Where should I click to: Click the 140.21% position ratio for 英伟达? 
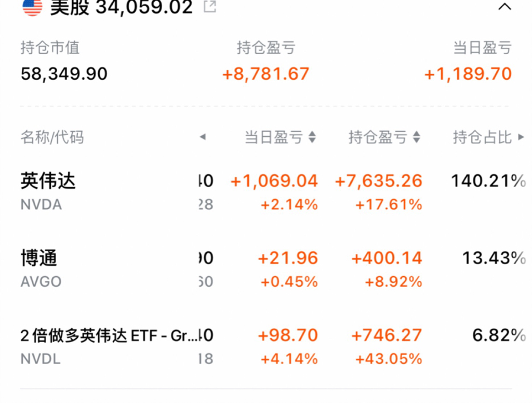point(488,180)
